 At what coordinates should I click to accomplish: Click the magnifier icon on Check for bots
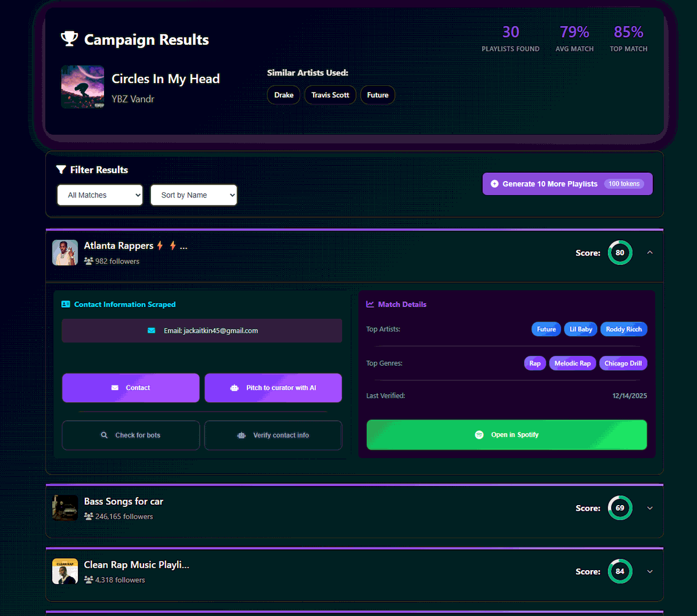point(104,435)
